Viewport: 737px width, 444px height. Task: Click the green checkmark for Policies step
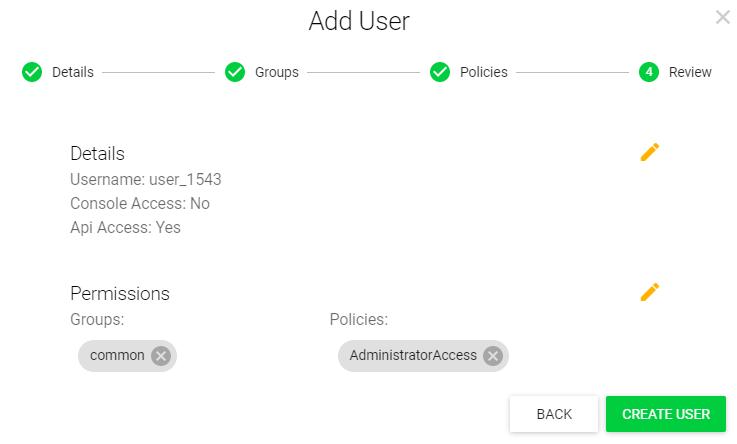click(x=440, y=72)
